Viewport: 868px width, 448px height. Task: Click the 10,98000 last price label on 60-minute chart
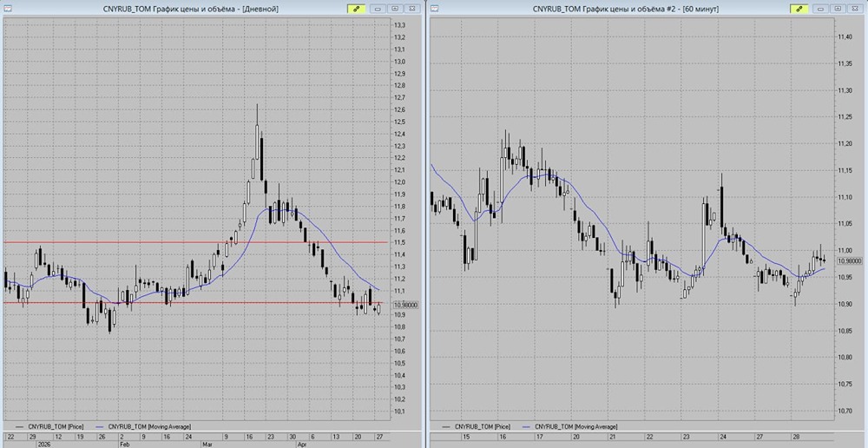pos(851,260)
